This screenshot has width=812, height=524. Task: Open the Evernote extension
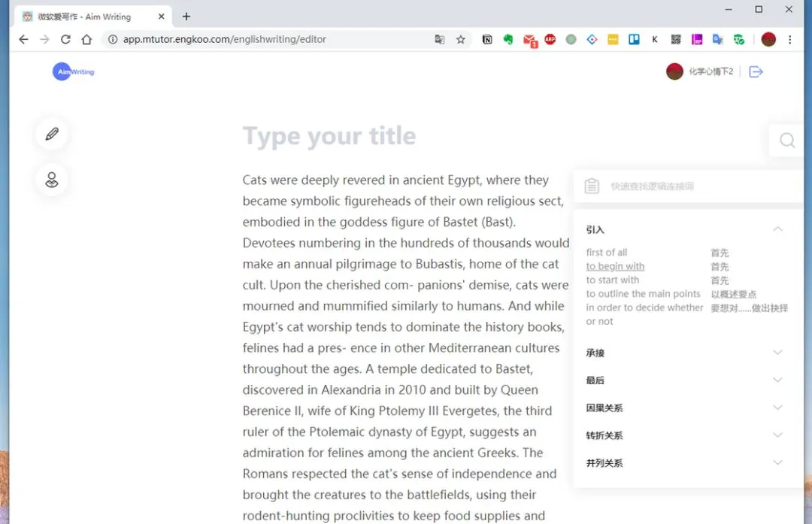coord(508,39)
